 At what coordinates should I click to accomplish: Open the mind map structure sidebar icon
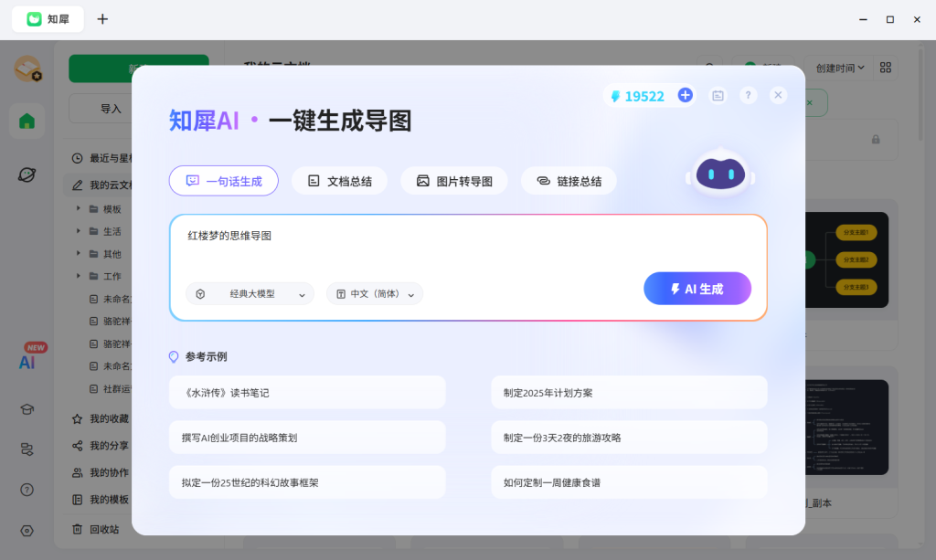[x=27, y=449]
